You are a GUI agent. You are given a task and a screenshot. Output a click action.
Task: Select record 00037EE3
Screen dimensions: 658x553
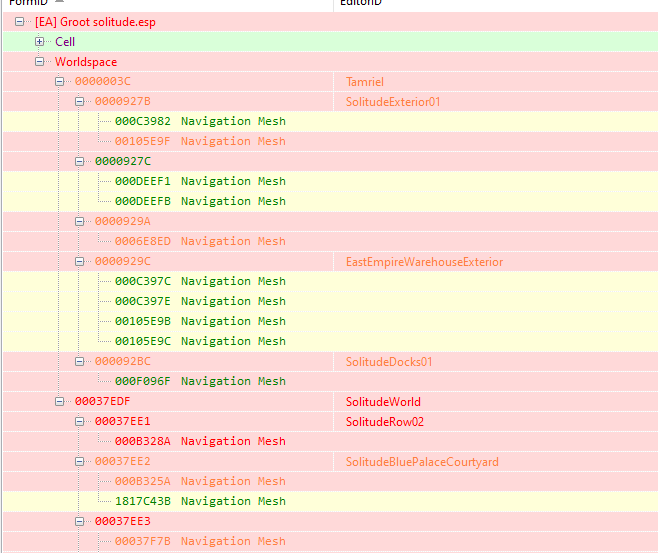[123, 522]
